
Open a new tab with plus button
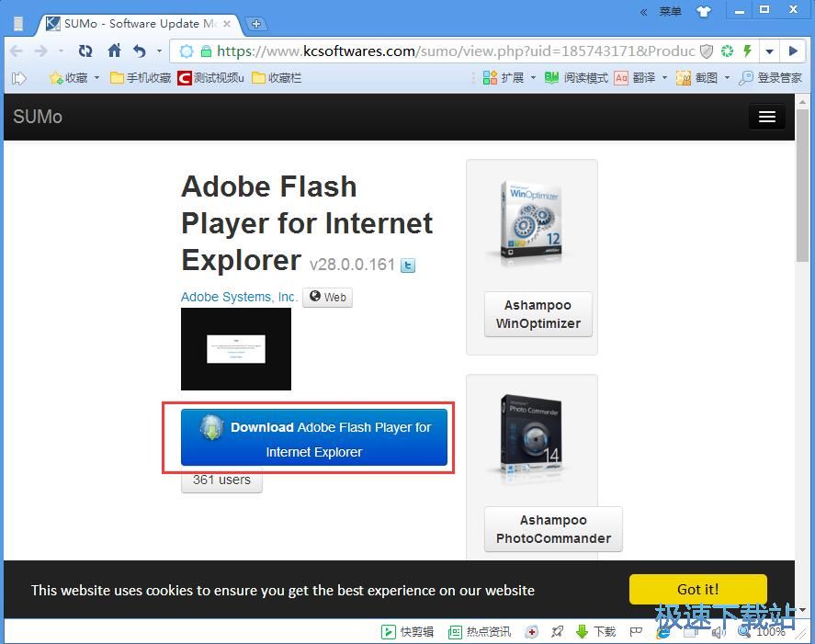(x=255, y=23)
